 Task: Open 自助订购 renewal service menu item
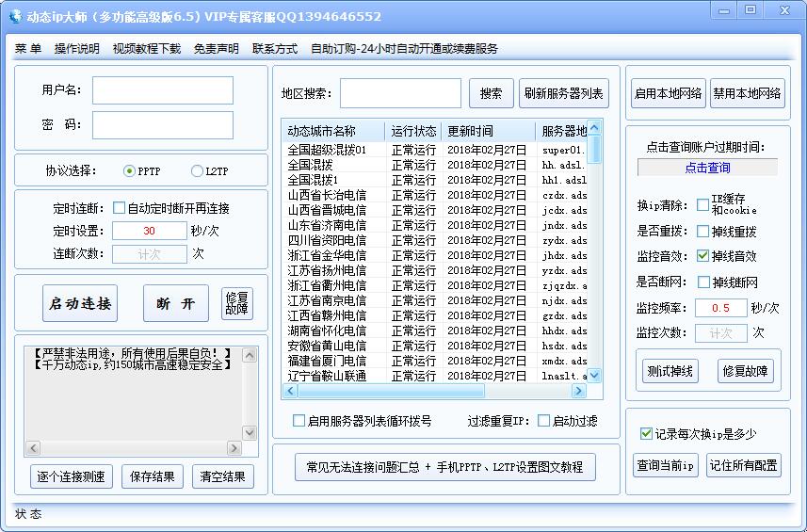[x=404, y=49]
